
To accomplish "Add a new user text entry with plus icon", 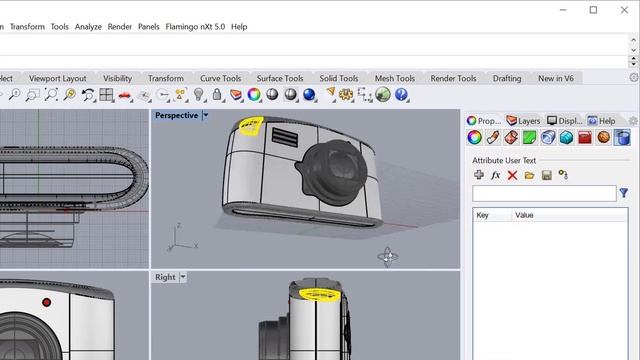I will (x=479, y=175).
